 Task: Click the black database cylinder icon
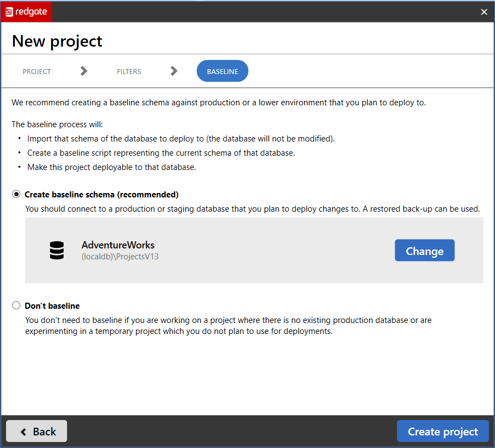pyautogui.click(x=57, y=250)
